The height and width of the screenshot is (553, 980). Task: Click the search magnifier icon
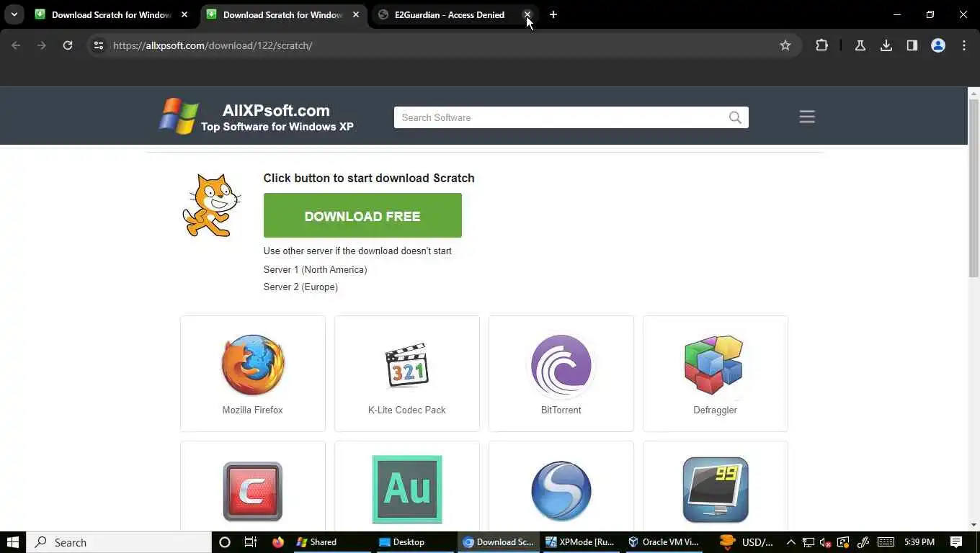click(x=735, y=117)
